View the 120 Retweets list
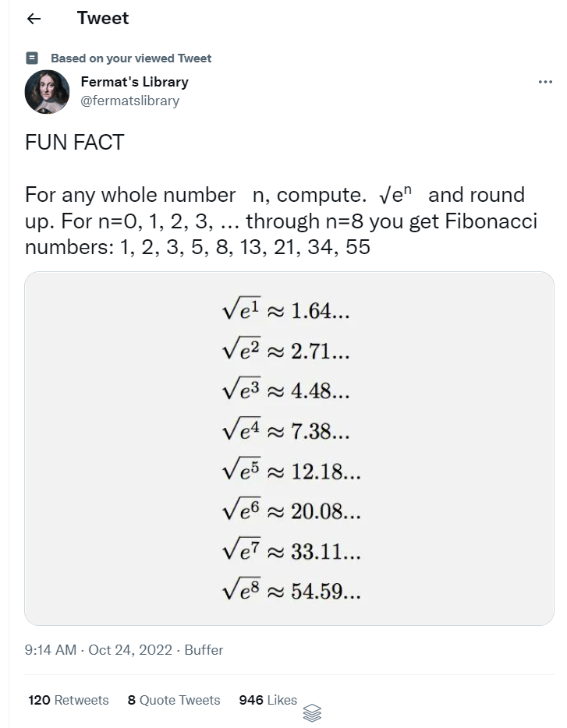567x728 pixels. click(68, 700)
